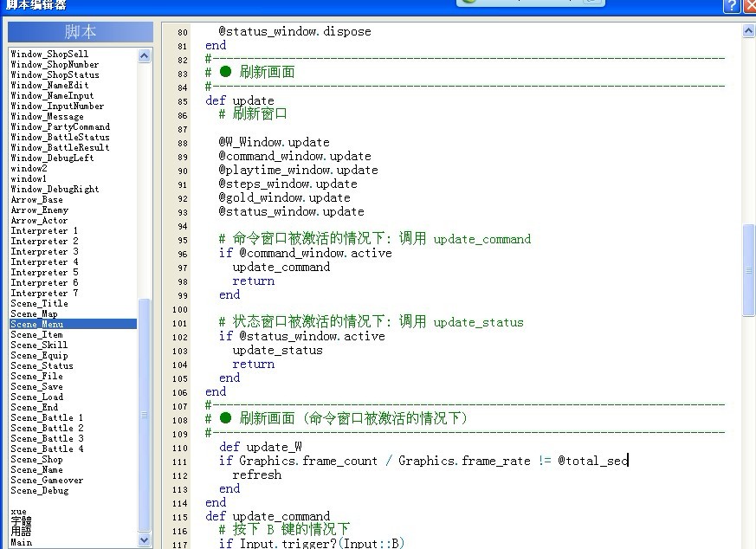Click the script list scrollbar thumb
Viewport: 756px width, 549px height.
(x=144, y=415)
